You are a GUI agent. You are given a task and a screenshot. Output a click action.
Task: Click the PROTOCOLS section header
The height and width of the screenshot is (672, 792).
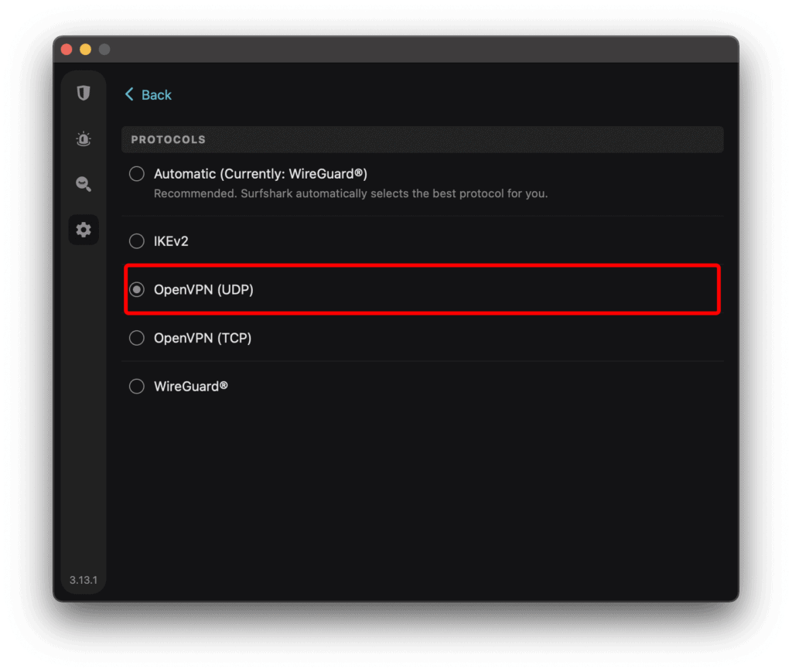(422, 139)
